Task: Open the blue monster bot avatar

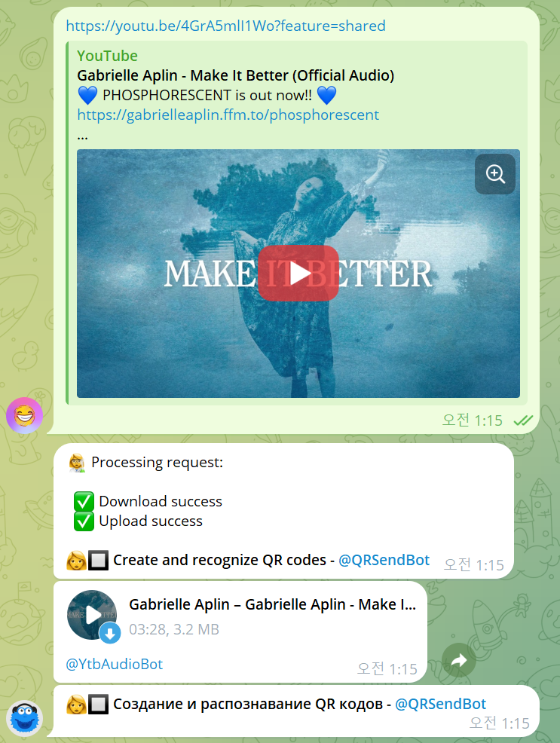Action: 24,717
